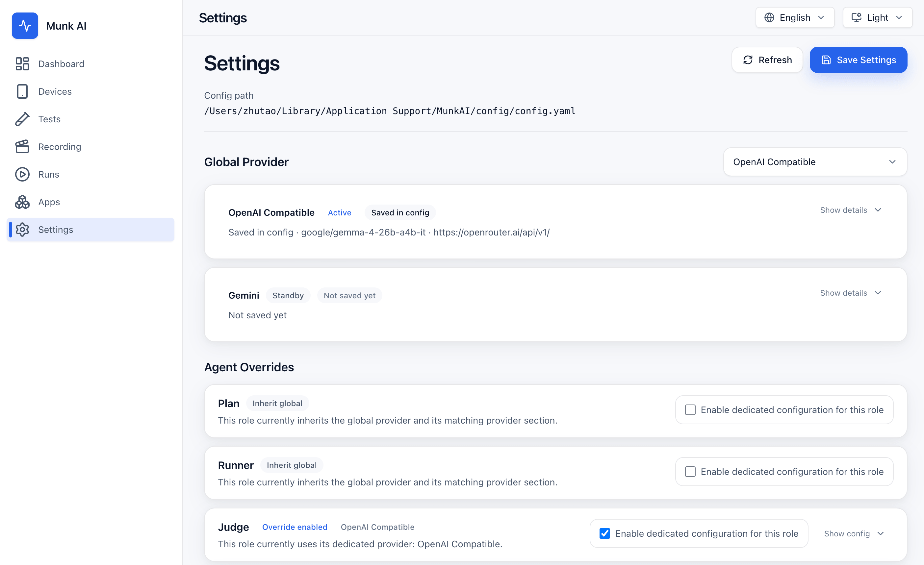Click the Save Settings button
Image resolution: width=924 pixels, height=565 pixels.
[x=859, y=60]
